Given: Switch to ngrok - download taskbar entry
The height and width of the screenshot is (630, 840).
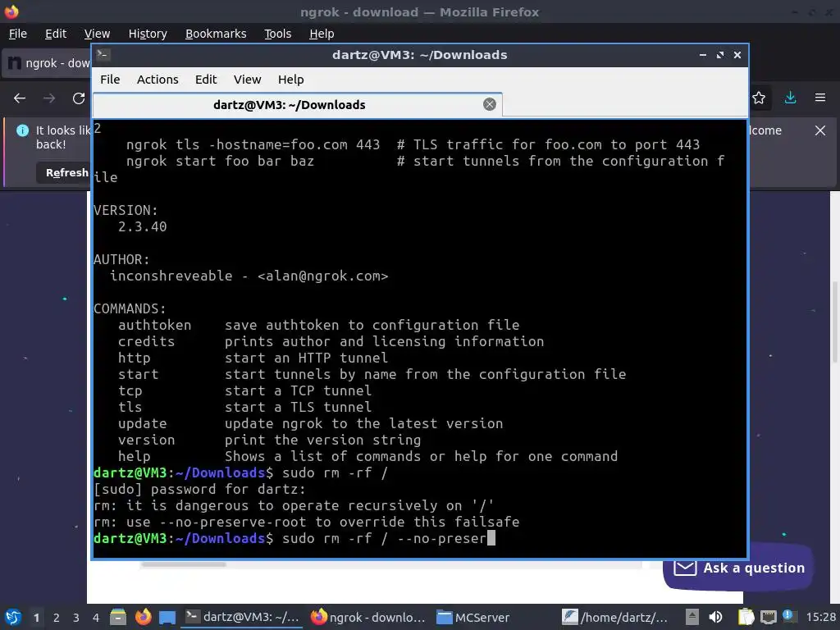Looking at the screenshot, I should [x=368, y=617].
